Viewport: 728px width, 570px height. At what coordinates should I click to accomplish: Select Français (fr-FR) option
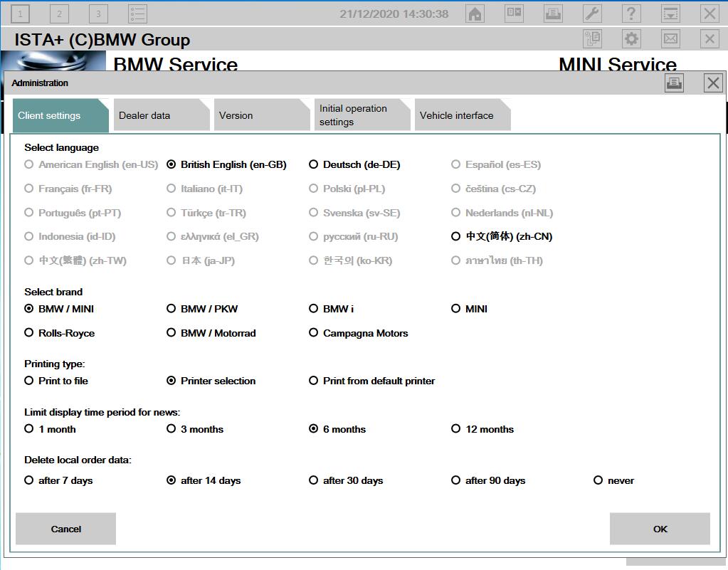(68, 189)
